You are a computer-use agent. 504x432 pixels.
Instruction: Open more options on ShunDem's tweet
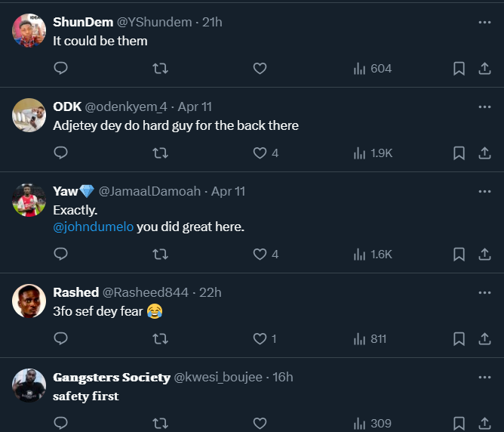click(484, 23)
